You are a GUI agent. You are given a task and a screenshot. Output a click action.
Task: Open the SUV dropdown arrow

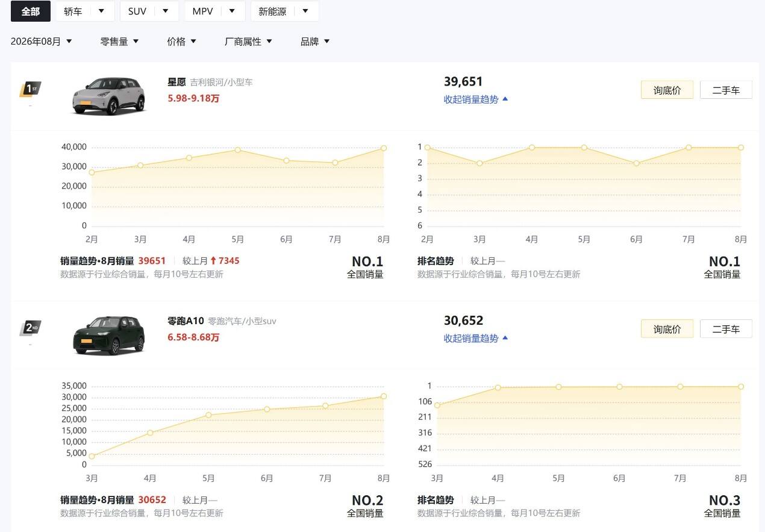166,11
